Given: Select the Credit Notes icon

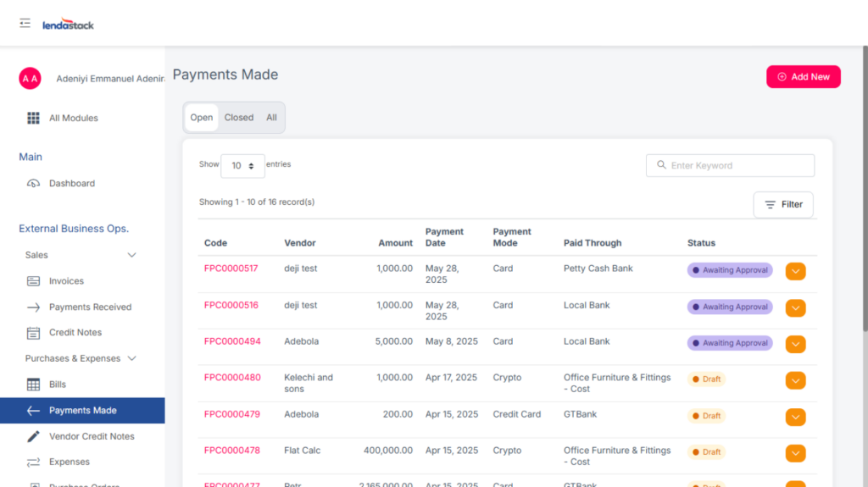Looking at the screenshot, I should tap(33, 333).
